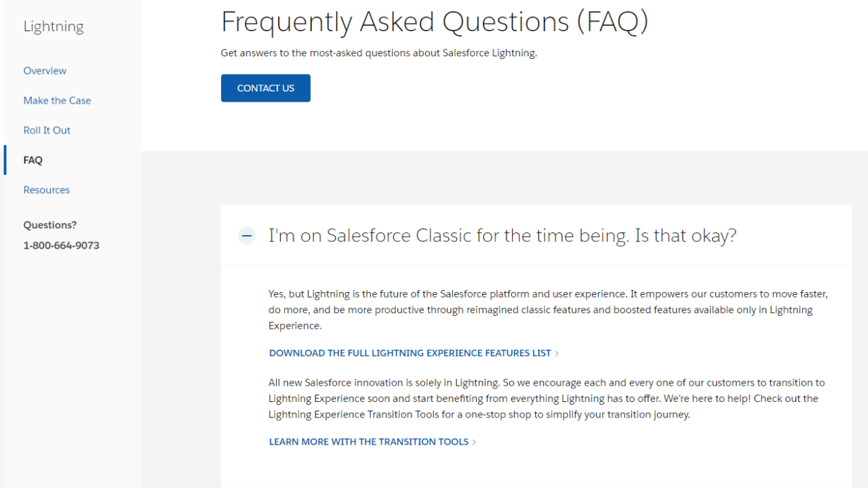The image size is (868, 488).
Task: Go to Make the Case section
Action: (57, 100)
